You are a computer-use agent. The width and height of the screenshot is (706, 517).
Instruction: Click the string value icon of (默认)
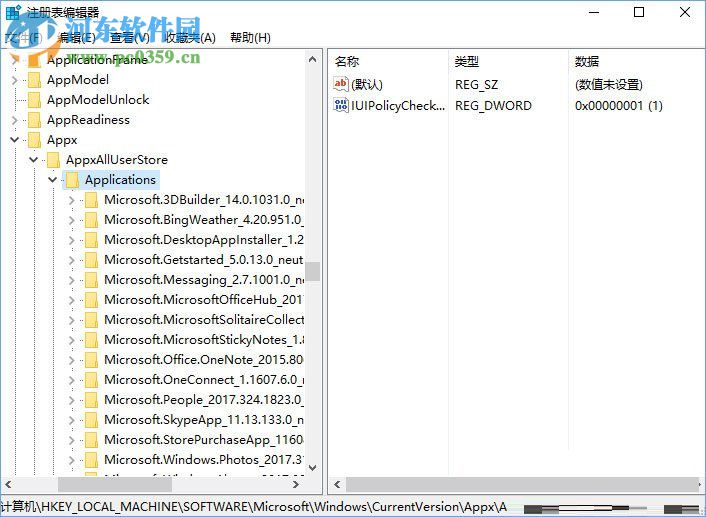click(340, 84)
